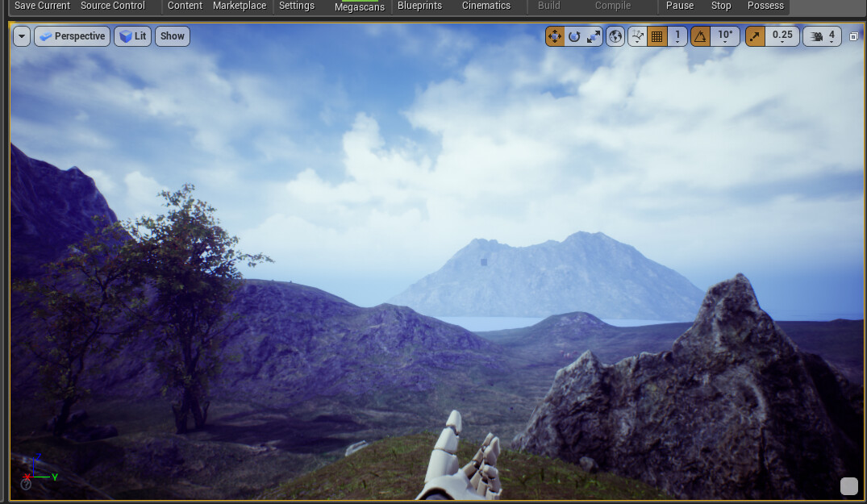Click the help icon below axis gizmo

26,485
